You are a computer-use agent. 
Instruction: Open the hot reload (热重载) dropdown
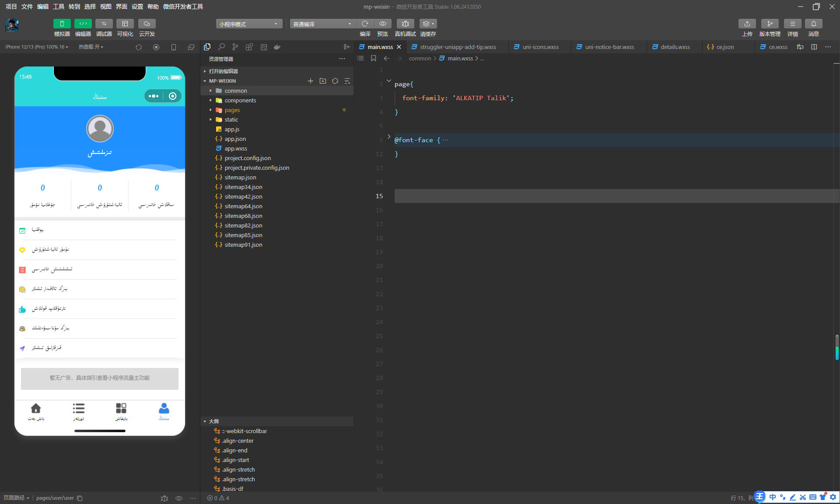coord(91,47)
